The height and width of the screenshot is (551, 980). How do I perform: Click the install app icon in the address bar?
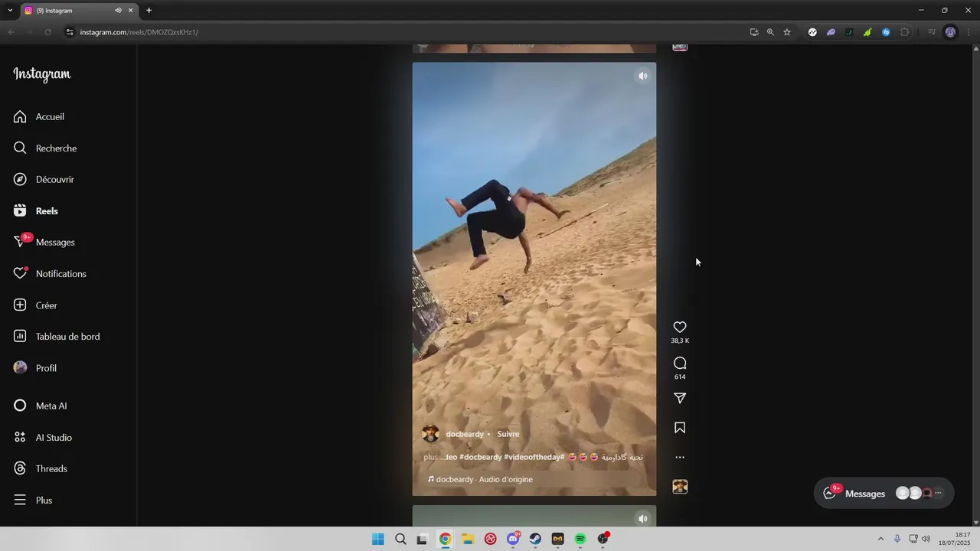click(x=754, y=32)
